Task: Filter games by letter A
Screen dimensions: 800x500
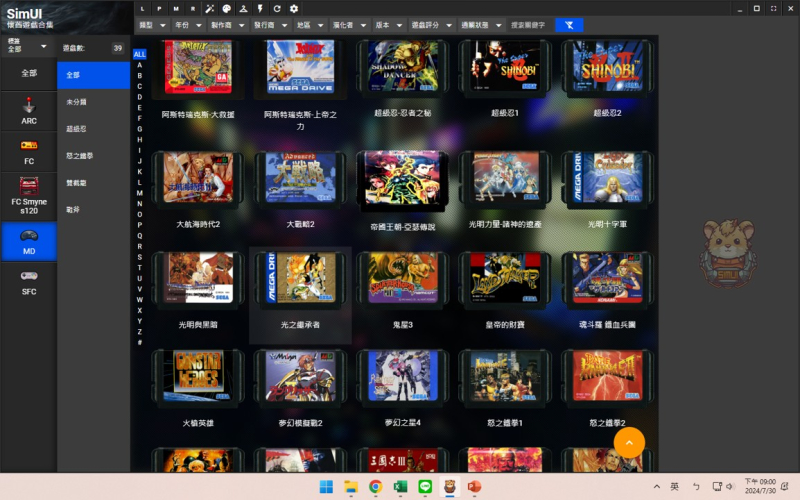Action: [x=139, y=65]
